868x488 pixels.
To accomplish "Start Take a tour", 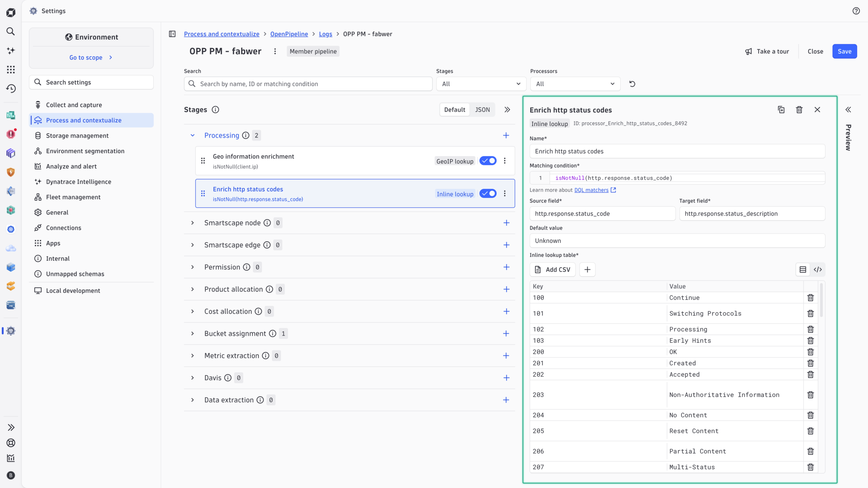I will 767,51.
